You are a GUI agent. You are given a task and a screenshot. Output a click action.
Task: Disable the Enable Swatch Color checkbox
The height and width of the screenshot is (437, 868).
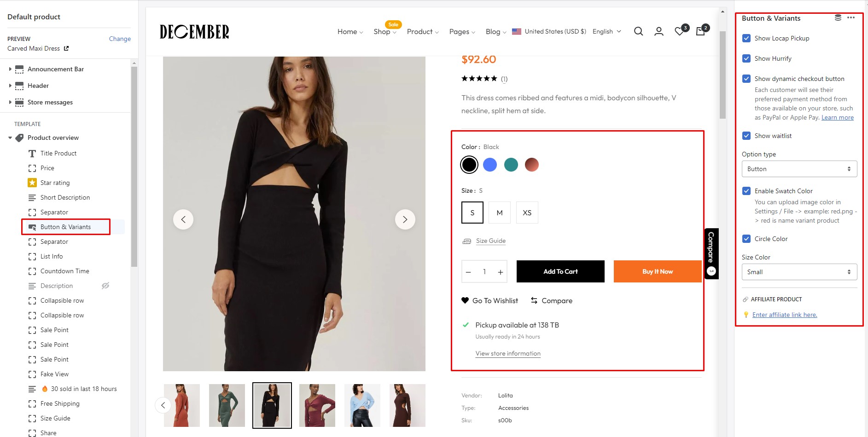(x=746, y=191)
